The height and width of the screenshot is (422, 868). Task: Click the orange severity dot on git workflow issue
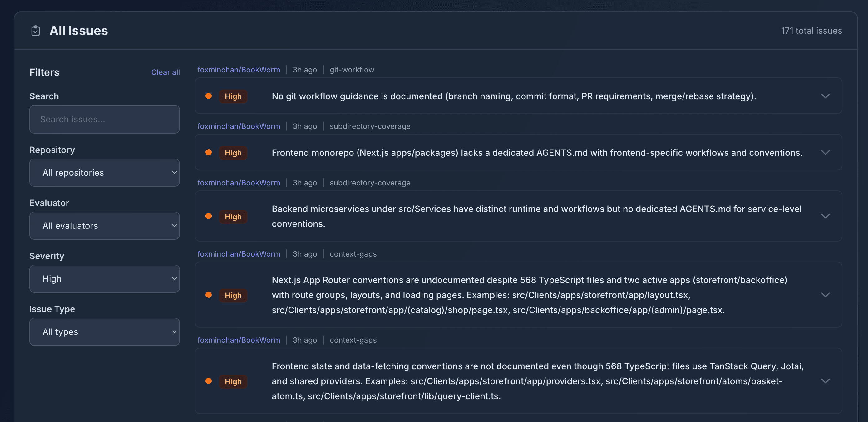point(209,96)
